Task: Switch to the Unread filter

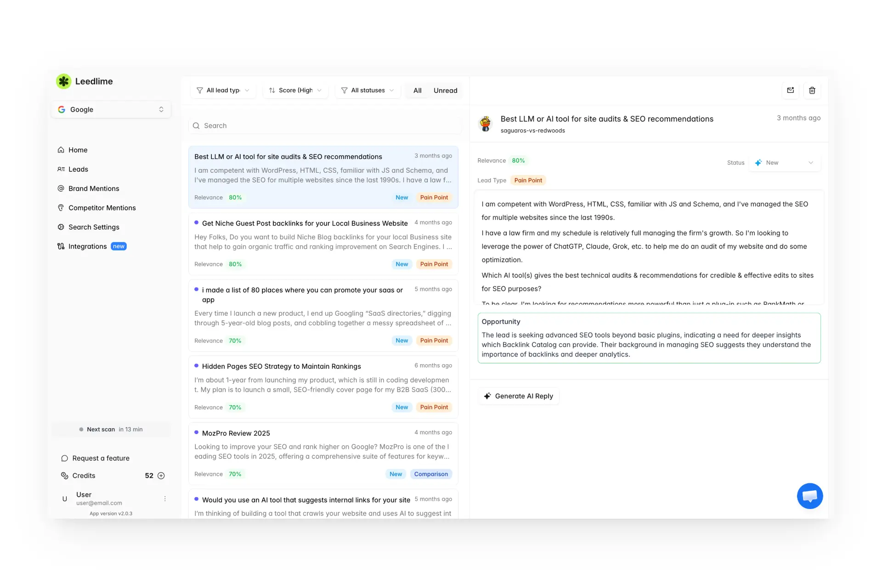Action: pos(445,90)
